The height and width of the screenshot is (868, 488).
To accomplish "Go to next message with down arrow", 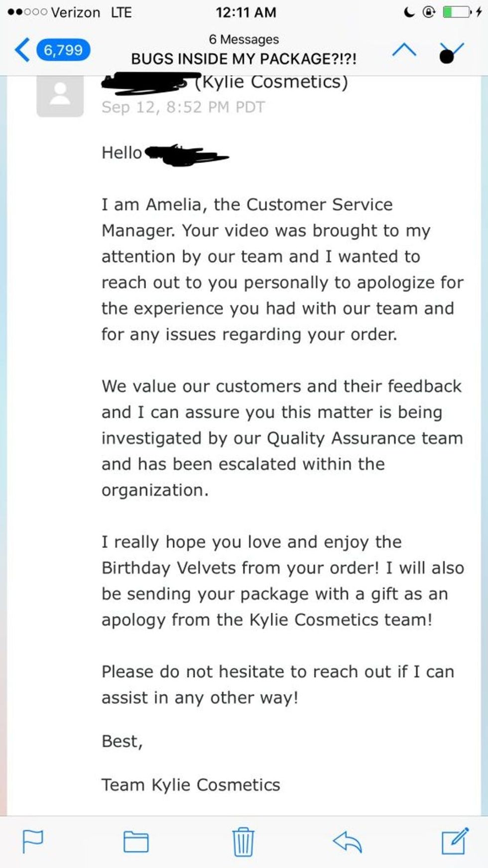I will click(451, 52).
